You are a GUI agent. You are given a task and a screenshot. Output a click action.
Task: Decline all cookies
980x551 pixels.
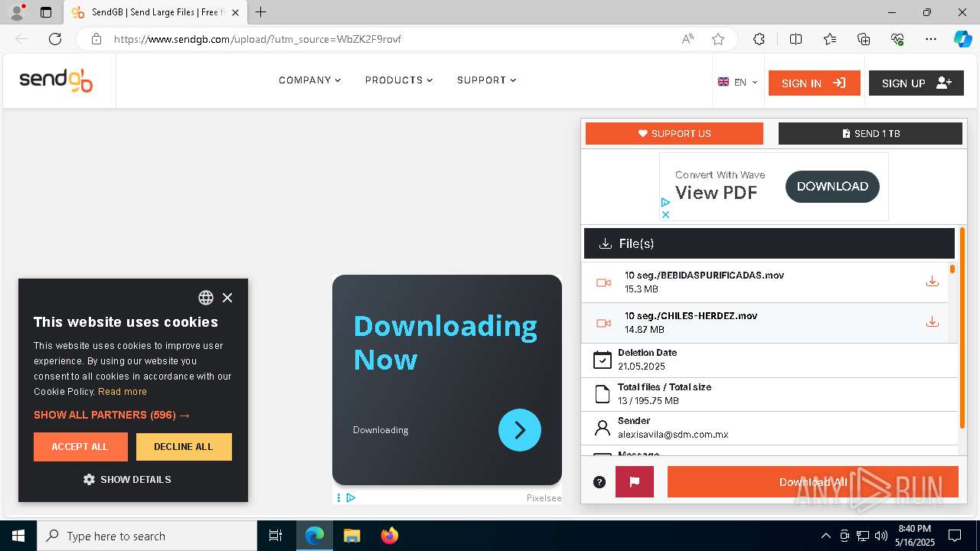pyautogui.click(x=184, y=447)
